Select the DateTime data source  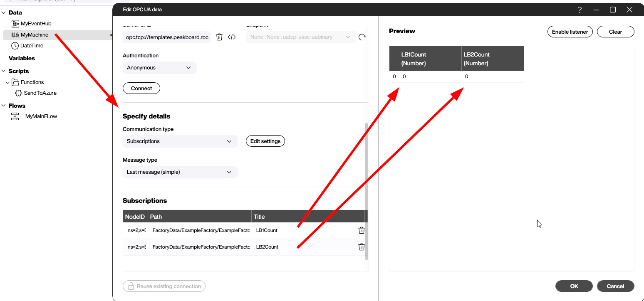click(32, 46)
